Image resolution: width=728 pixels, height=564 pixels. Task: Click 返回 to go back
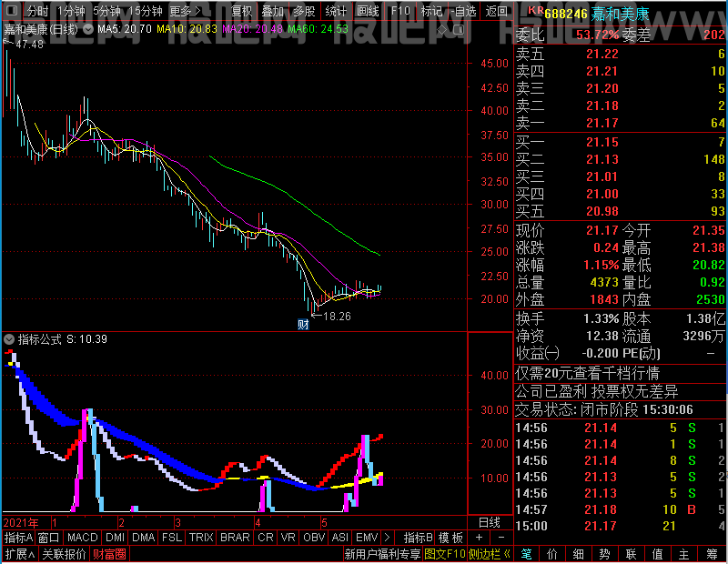coord(496,11)
